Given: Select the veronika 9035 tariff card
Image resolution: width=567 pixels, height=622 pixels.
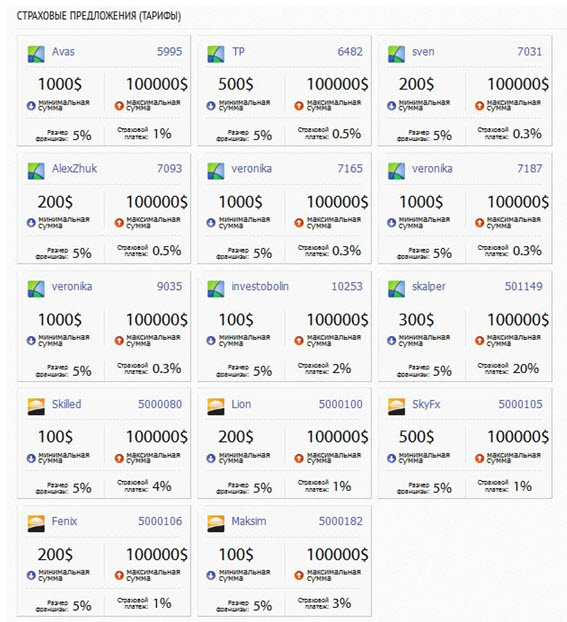Looking at the screenshot, I should point(104,326).
